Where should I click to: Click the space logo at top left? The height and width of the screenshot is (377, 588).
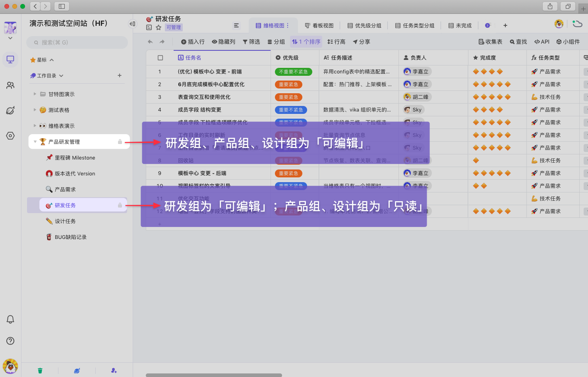[10, 28]
